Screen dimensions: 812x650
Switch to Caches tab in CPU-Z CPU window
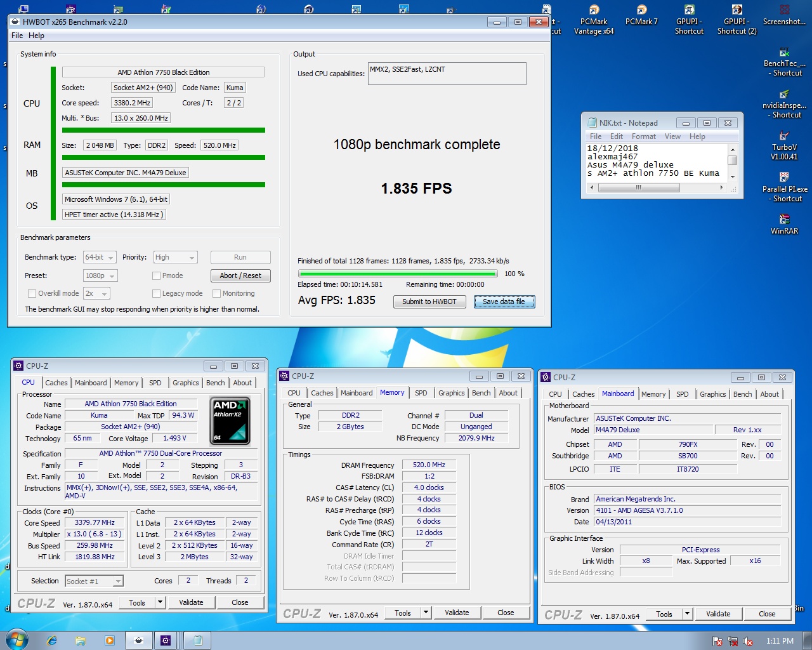[x=56, y=383]
